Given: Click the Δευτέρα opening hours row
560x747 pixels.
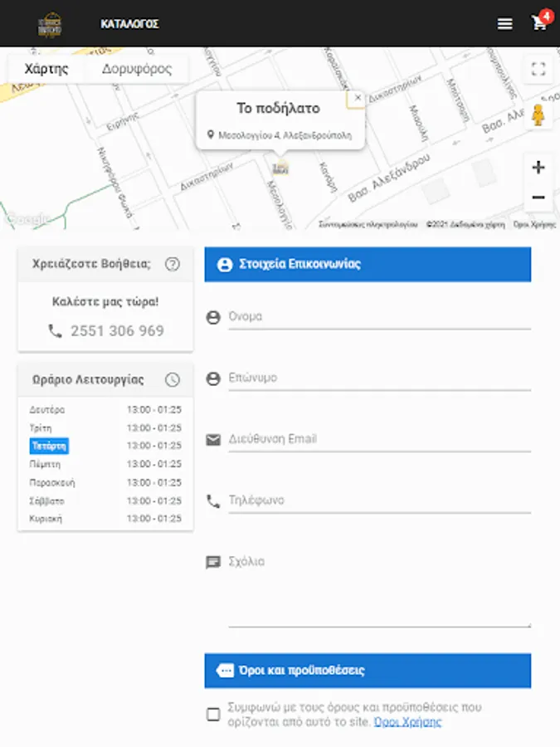Looking at the screenshot, I should click(105, 410).
